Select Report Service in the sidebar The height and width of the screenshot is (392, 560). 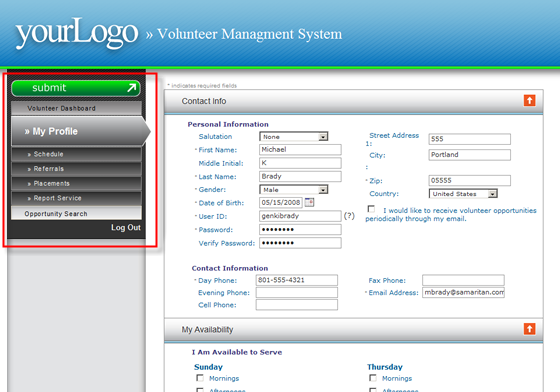(x=76, y=198)
